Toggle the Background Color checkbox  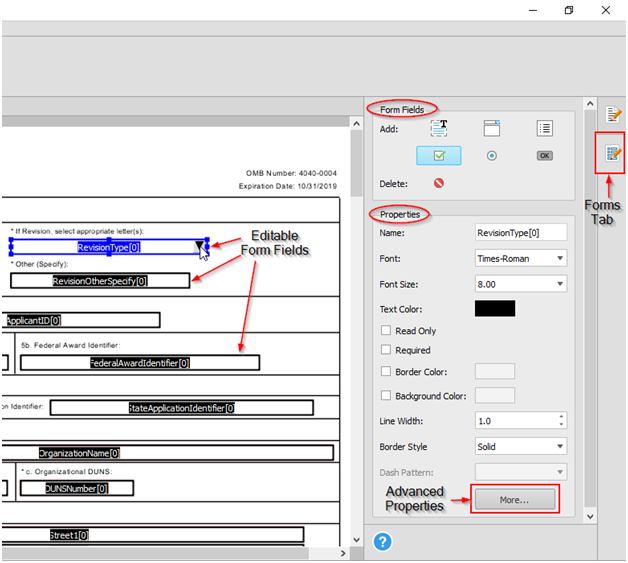click(386, 395)
